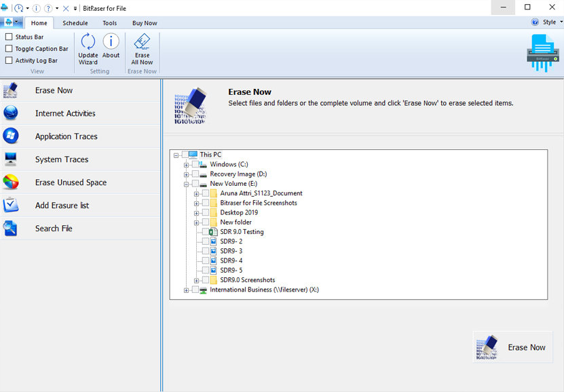This screenshot has height=392, width=564.
Task: Click the Windows (C:) drive icon
Action: (x=203, y=164)
